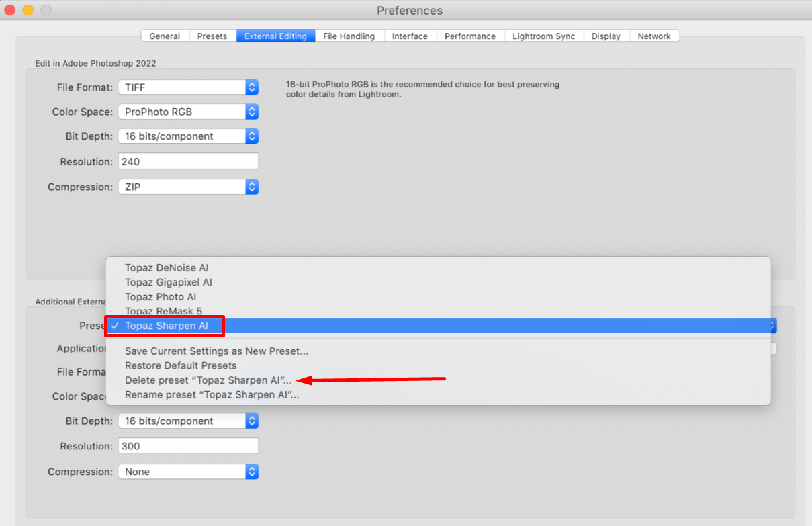Click the Resolution field showing 240

point(188,161)
